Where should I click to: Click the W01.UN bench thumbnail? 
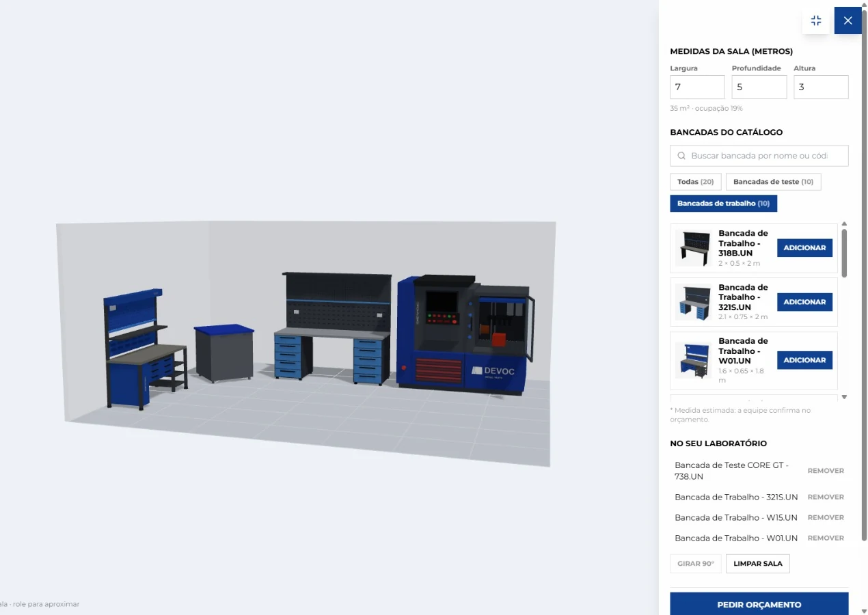click(x=693, y=360)
